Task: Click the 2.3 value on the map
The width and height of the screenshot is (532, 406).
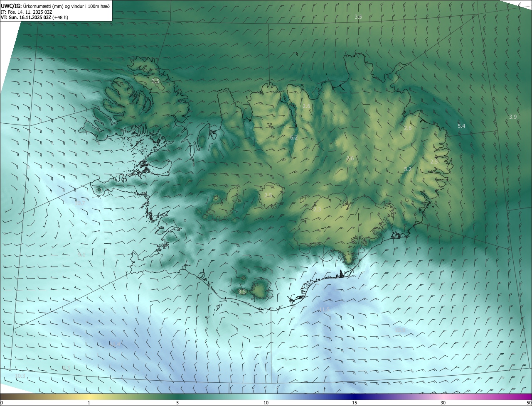Action: [317, 210]
